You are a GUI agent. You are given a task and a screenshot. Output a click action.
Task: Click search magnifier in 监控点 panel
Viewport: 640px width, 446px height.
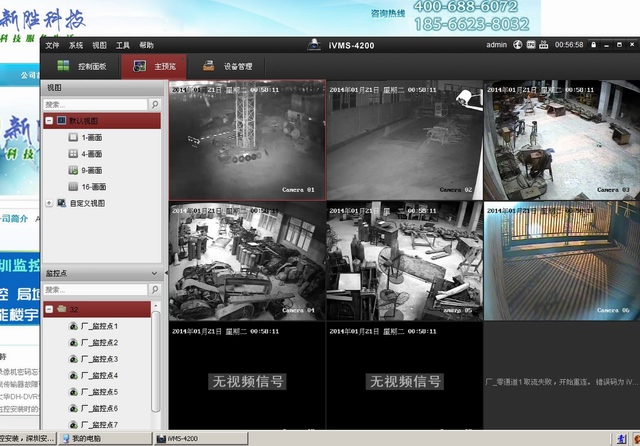(x=154, y=289)
